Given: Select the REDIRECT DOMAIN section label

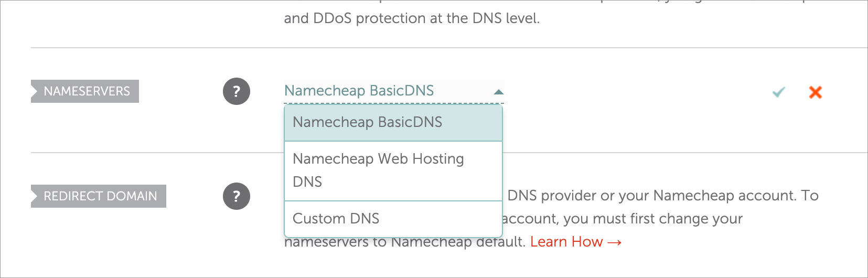Looking at the screenshot, I should point(99,196).
